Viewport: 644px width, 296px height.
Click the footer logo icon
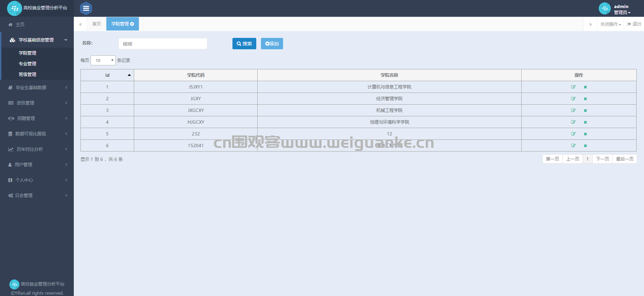point(14,284)
